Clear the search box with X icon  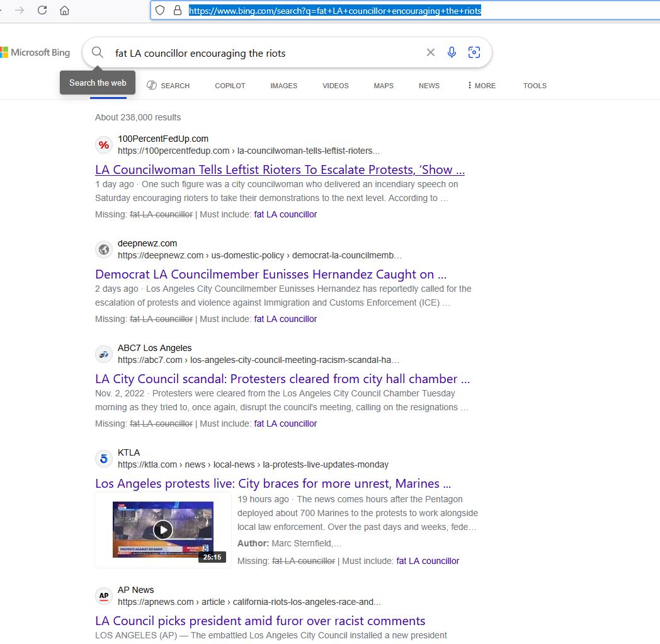[430, 52]
